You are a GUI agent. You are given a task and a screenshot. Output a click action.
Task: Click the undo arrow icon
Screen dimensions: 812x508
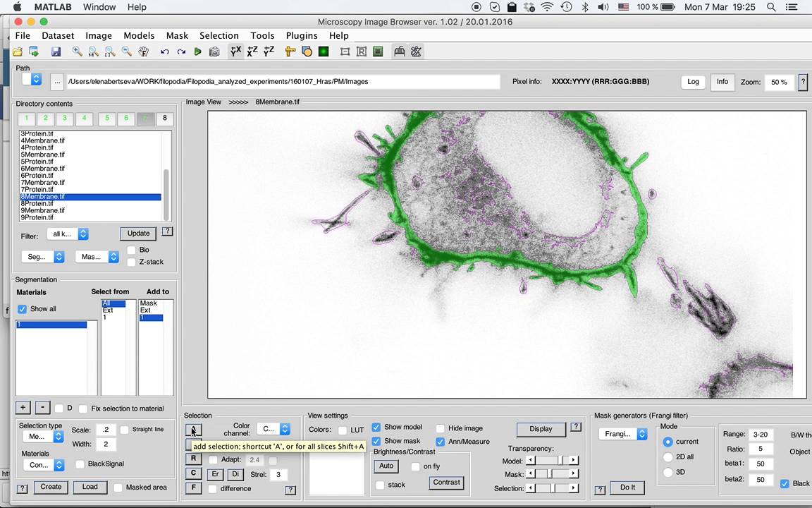point(165,52)
